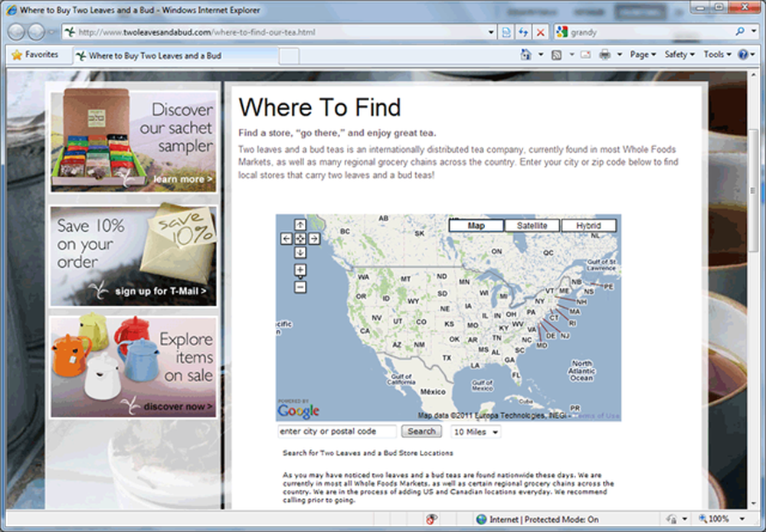Open the Safety menu
This screenshot has height=532, width=766.
click(x=679, y=54)
